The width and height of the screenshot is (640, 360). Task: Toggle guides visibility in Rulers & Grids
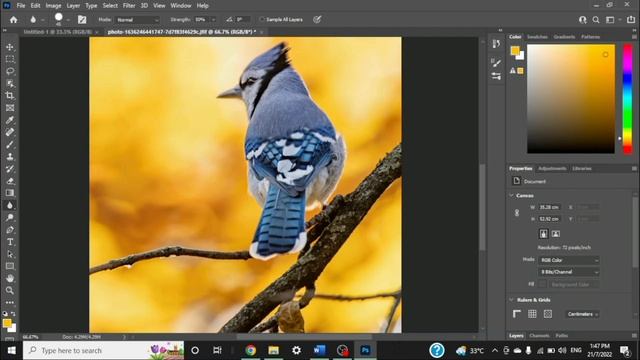click(x=548, y=314)
